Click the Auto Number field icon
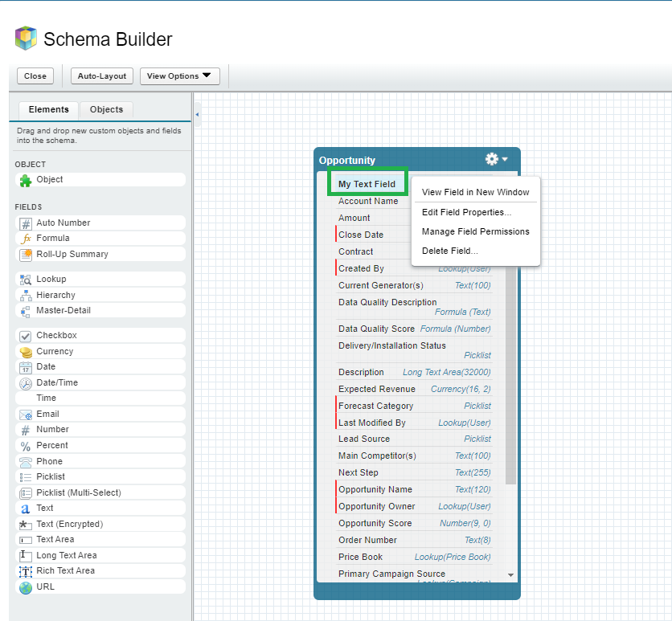Screen dimensions: 672x621 tap(26, 223)
